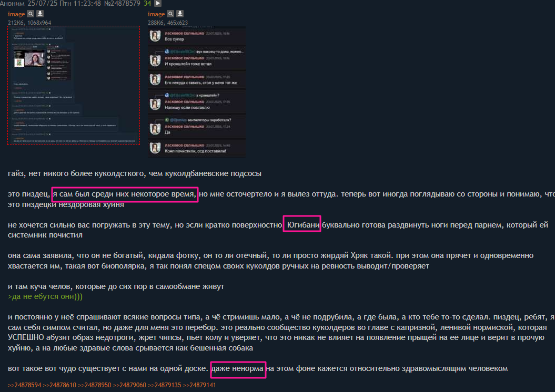Image resolution: width=555 pixels, height=392 pixels.
Task: Click the highlighted word Югибани
Action: (x=302, y=224)
